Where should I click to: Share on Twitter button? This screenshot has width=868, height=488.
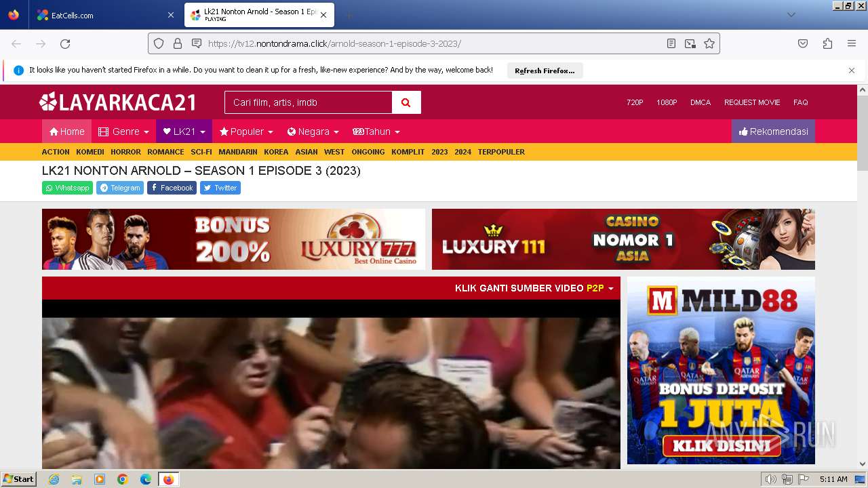(220, 188)
